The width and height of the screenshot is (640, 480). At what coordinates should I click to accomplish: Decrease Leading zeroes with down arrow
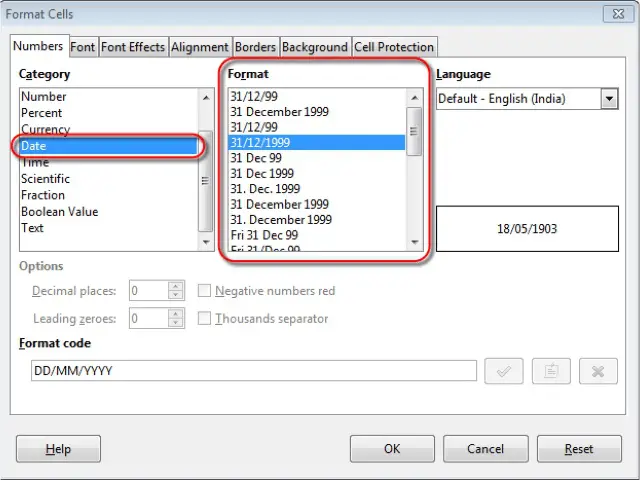click(x=176, y=323)
